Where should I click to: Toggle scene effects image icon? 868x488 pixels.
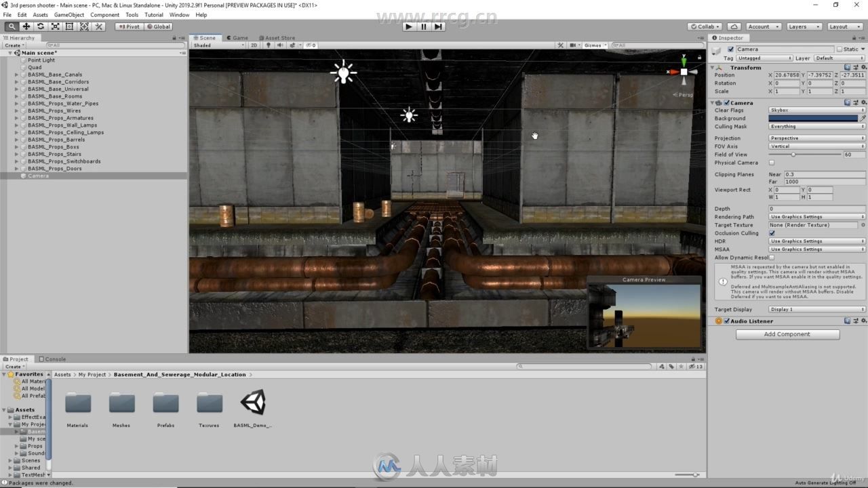click(x=292, y=45)
